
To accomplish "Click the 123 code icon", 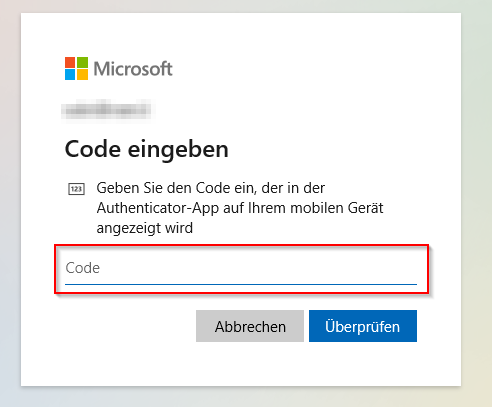I will 76,189.
